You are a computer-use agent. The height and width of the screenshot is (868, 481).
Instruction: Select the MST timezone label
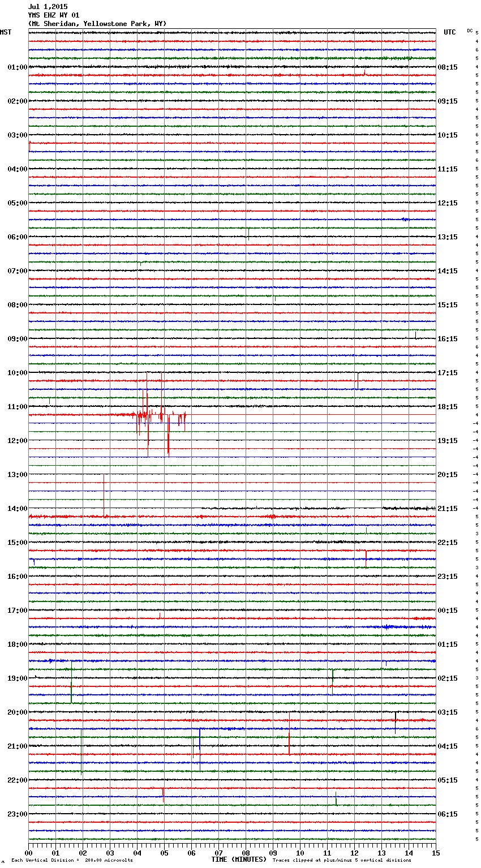(6, 32)
